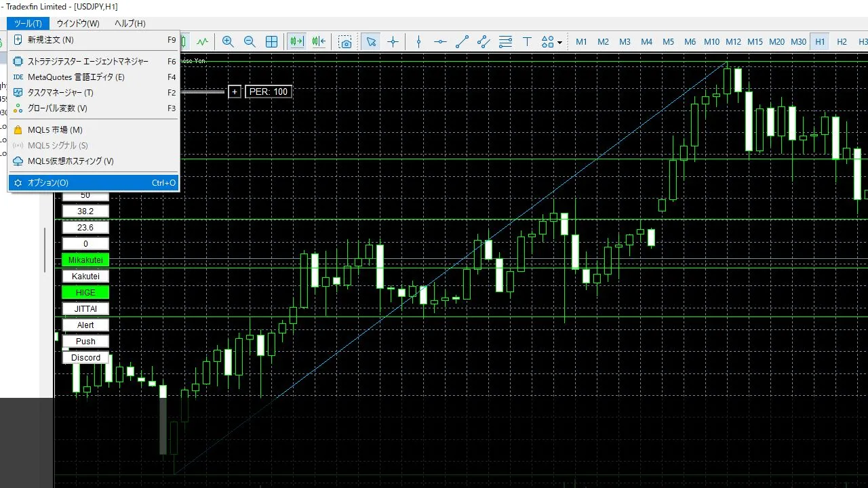Image resolution: width=868 pixels, height=488 pixels.
Task: Switch to the M15 timeframe
Action: tap(755, 41)
